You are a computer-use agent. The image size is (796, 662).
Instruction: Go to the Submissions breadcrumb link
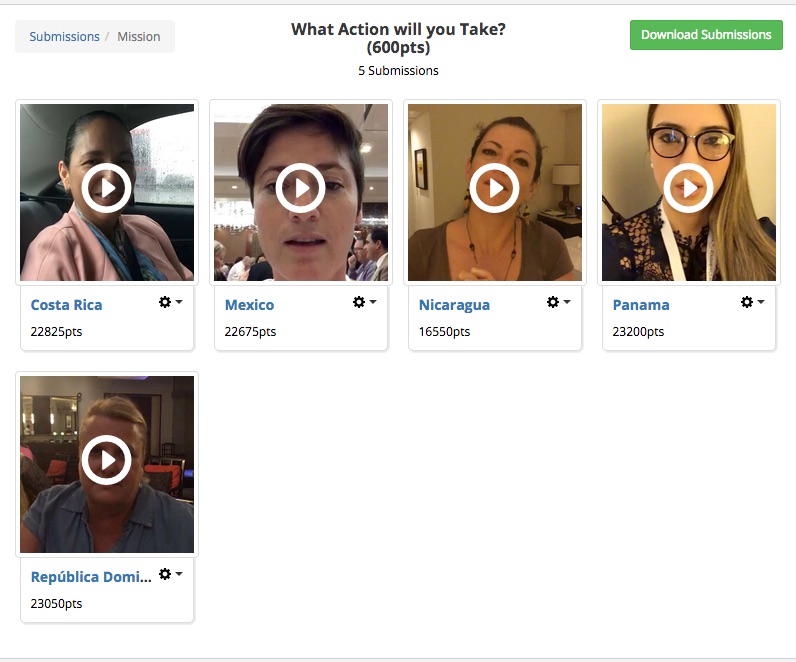pyautogui.click(x=64, y=37)
